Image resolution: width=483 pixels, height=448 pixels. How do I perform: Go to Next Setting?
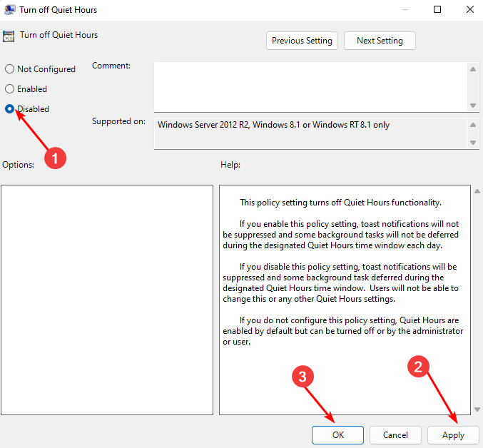(x=380, y=41)
